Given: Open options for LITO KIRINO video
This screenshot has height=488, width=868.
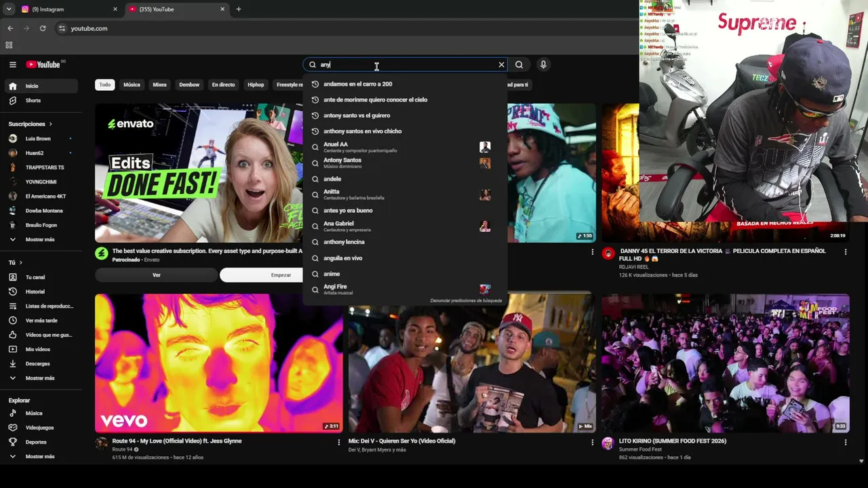Looking at the screenshot, I should pos(846,442).
